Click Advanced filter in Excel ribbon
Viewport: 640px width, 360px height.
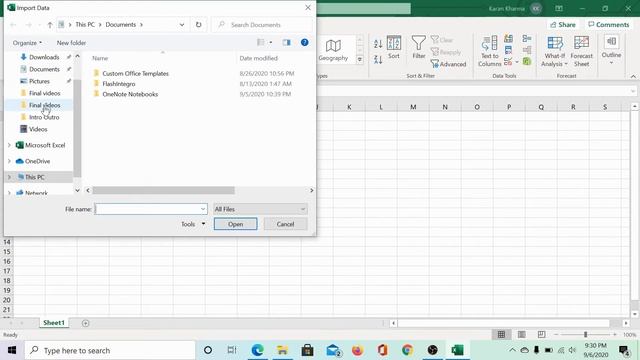(x=448, y=64)
